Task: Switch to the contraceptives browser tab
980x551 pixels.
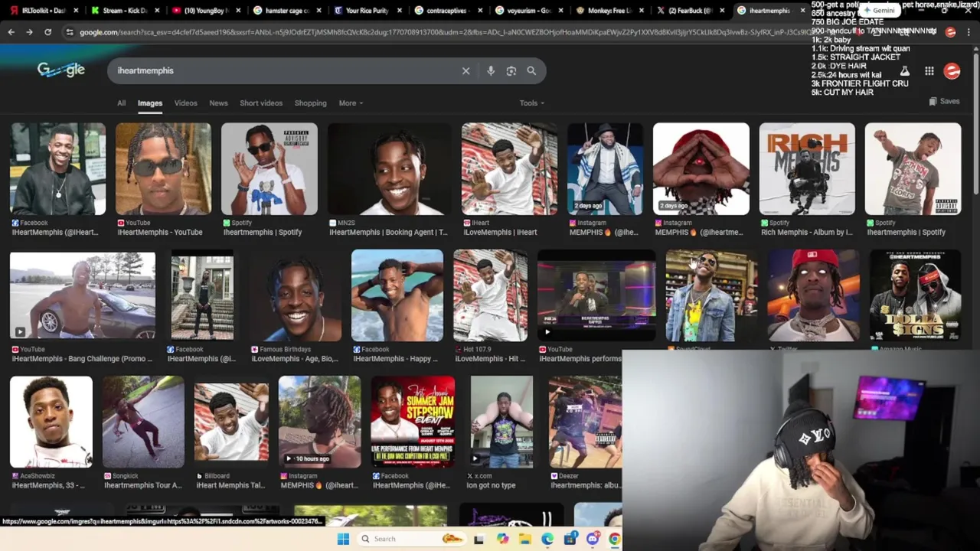Action: pyautogui.click(x=448, y=11)
